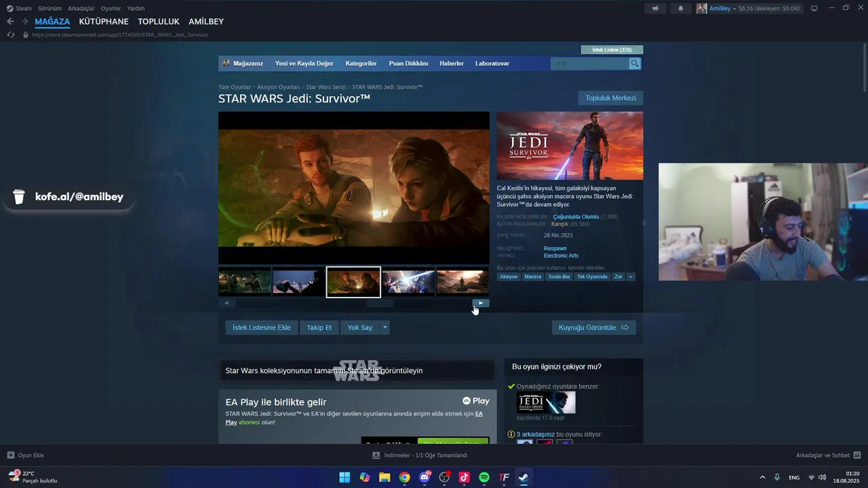Go back with the left arrow
The height and width of the screenshot is (488, 868).
click(x=10, y=22)
